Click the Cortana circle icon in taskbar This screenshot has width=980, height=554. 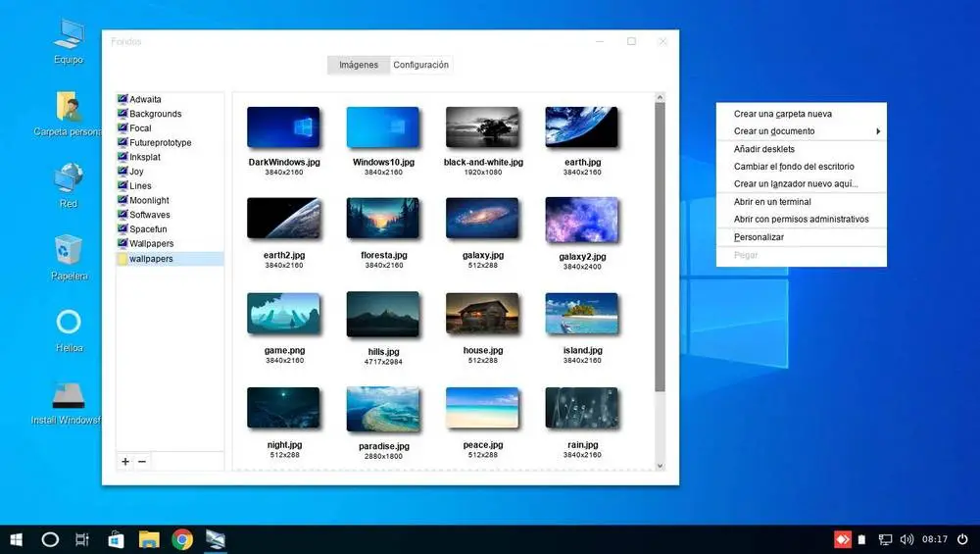tap(50, 539)
